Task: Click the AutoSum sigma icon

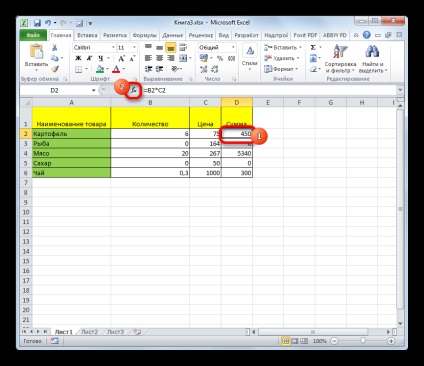Action: [x=313, y=47]
